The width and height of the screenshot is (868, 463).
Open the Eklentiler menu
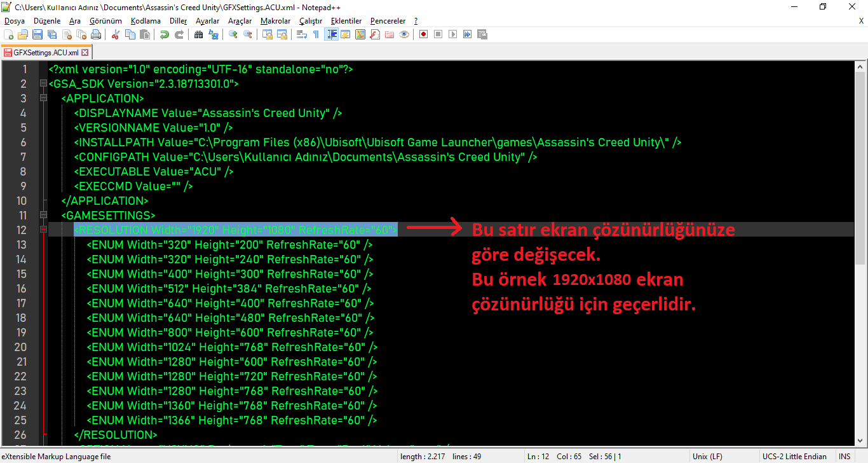[x=346, y=21]
